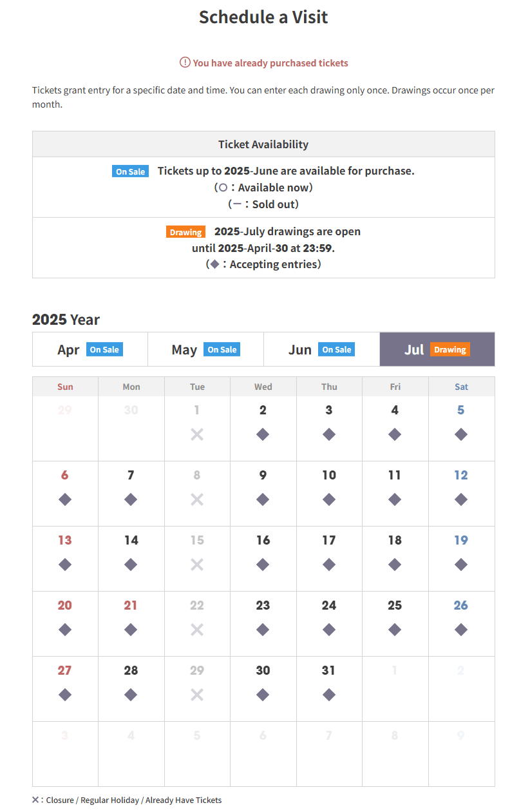Click the date 28 in the calendar

(131, 670)
